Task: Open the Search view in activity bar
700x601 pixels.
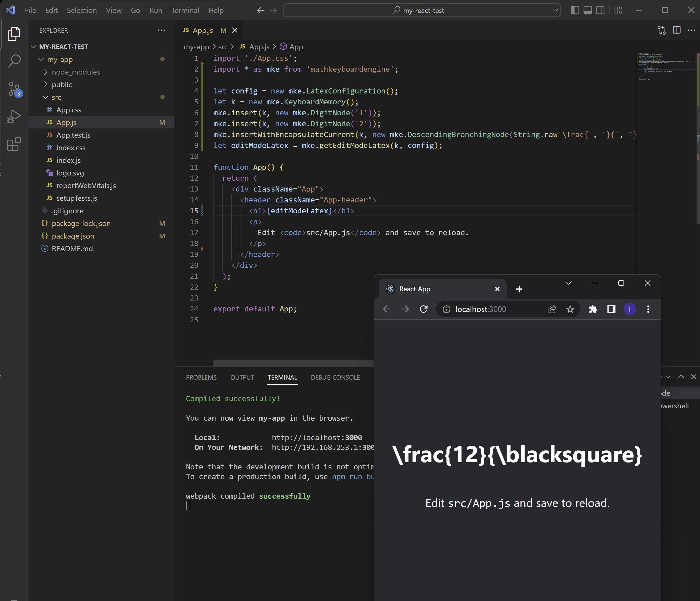Action: tap(14, 61)
